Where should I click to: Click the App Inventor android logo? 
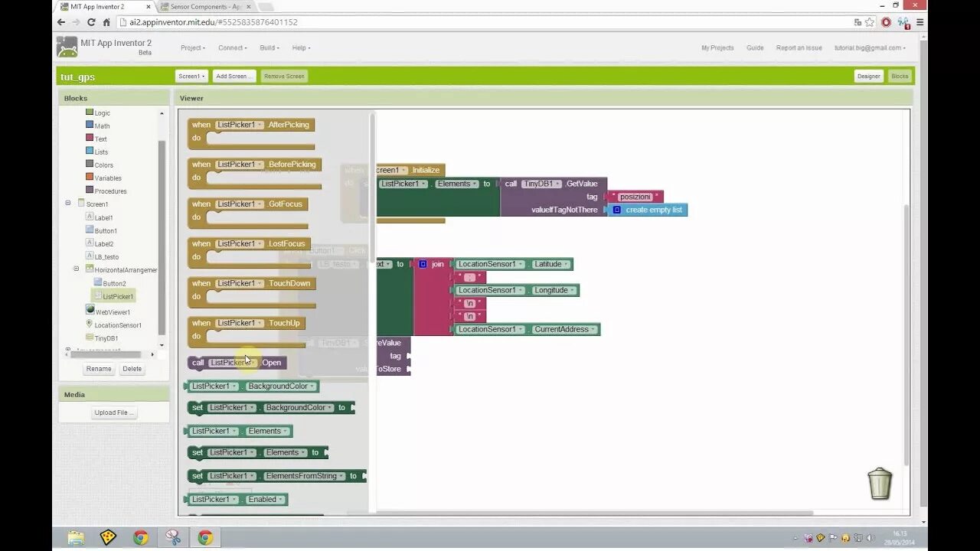coord(67,47)
